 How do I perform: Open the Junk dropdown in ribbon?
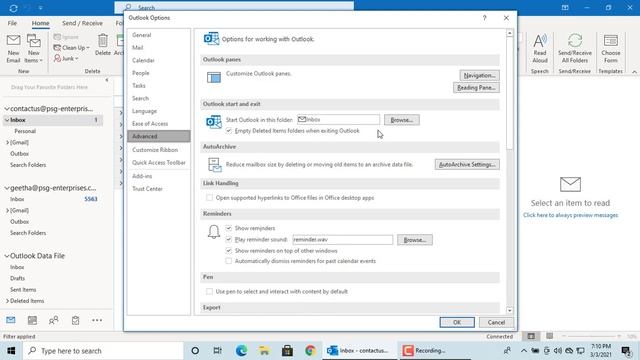(x=66, y=58)
